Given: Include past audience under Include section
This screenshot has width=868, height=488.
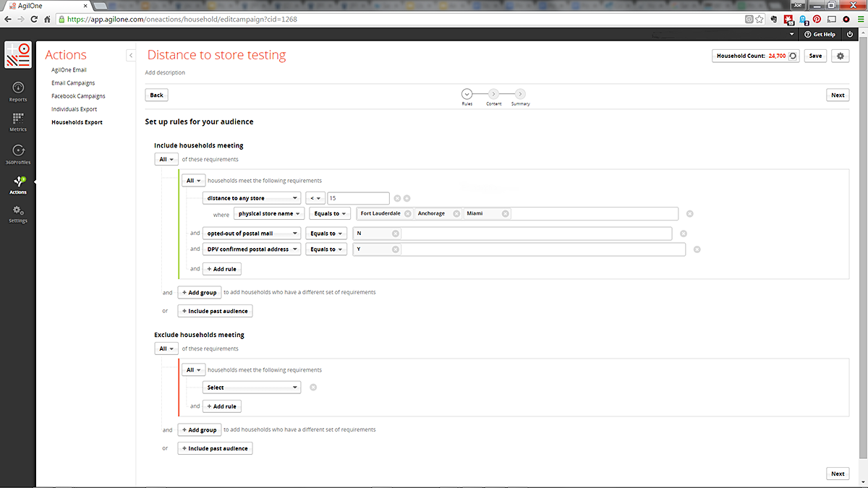Looking at the screenshot, I should (x=215, y=311).
